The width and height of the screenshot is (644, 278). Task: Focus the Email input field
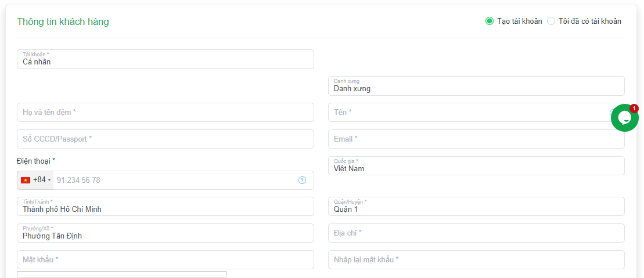[x=476, y=139]
